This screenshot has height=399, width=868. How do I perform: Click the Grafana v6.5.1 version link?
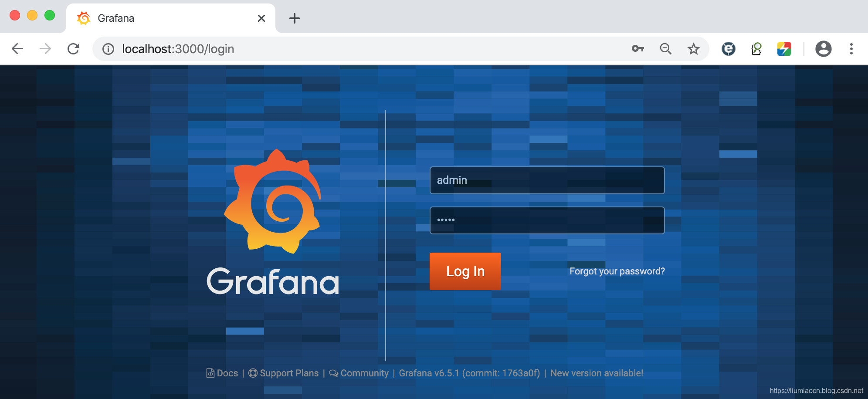469,373
